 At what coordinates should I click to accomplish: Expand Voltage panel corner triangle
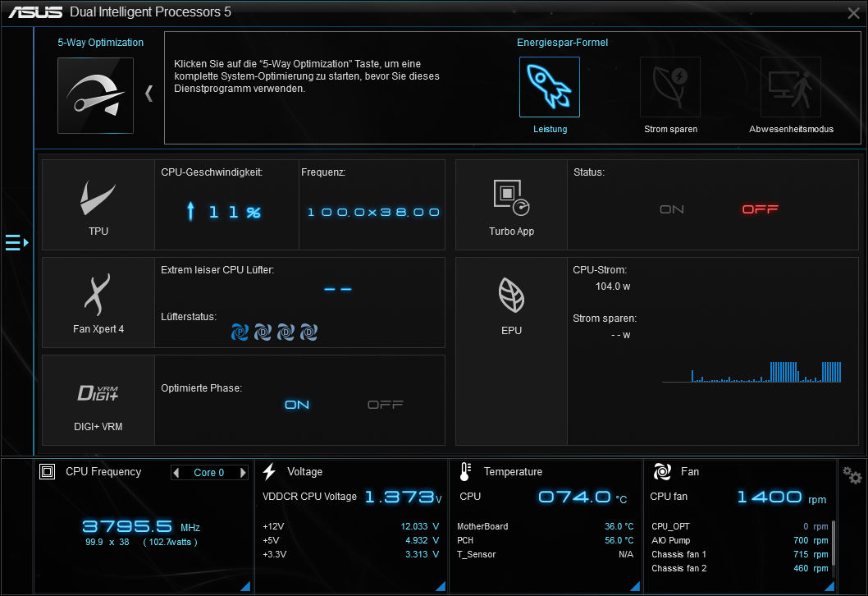(441, 586)
